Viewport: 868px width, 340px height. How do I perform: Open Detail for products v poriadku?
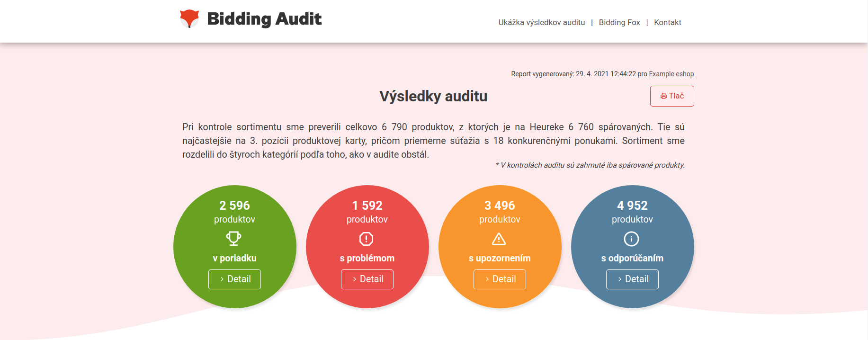(x=234, y=279)
